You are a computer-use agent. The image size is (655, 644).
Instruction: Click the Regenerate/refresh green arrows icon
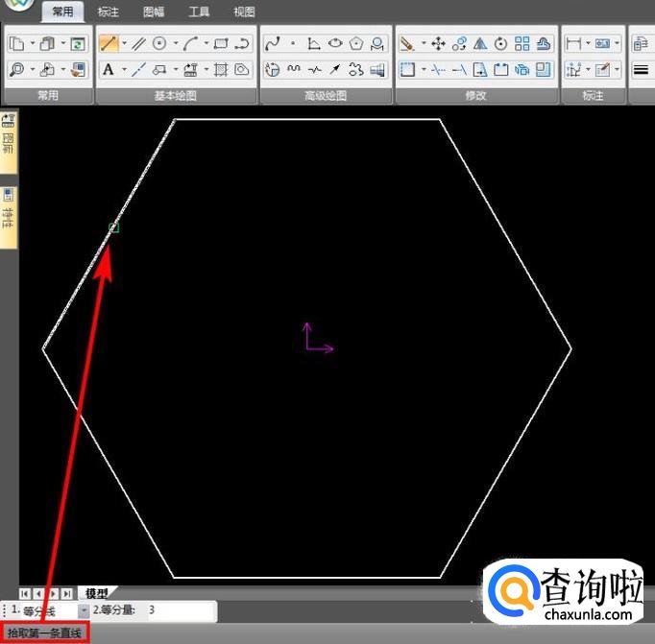78,44
